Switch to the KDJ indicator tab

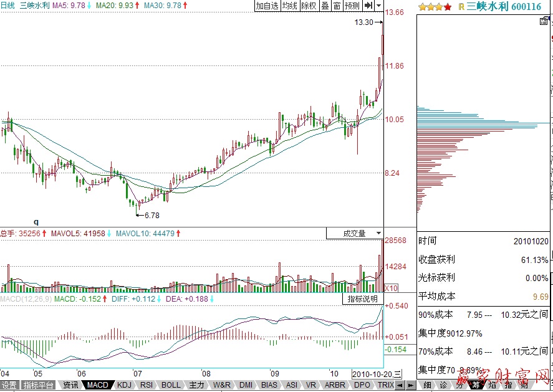coord(125,385)
